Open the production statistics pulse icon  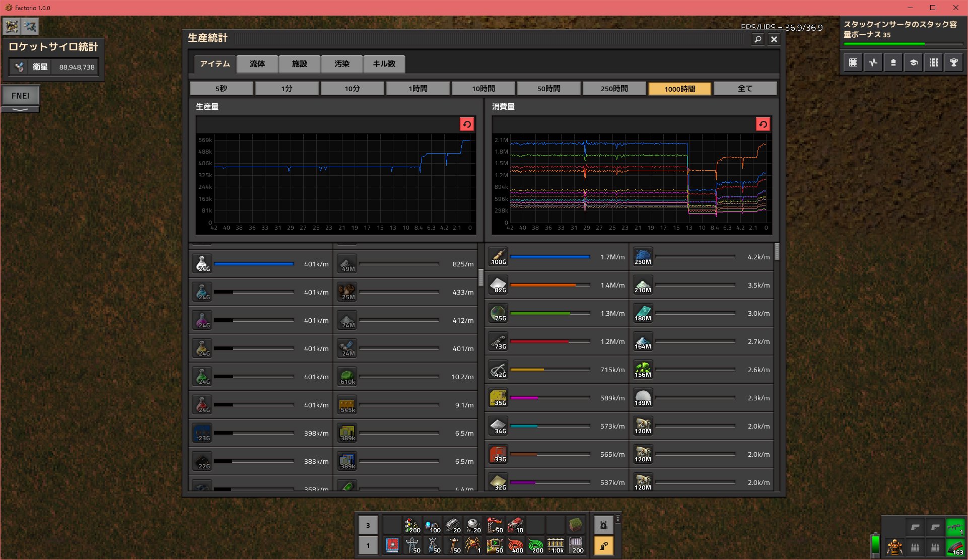[873, 63]
